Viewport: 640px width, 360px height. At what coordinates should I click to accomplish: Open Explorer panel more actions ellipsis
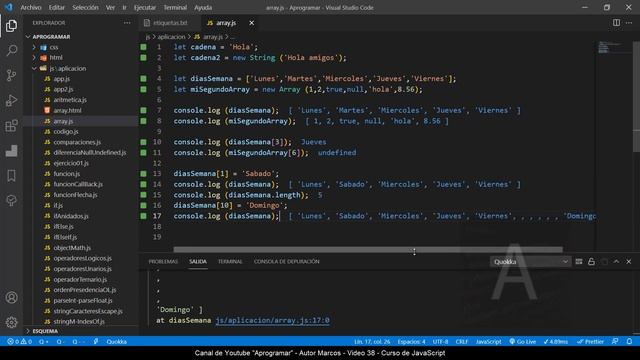click(127, 23)
